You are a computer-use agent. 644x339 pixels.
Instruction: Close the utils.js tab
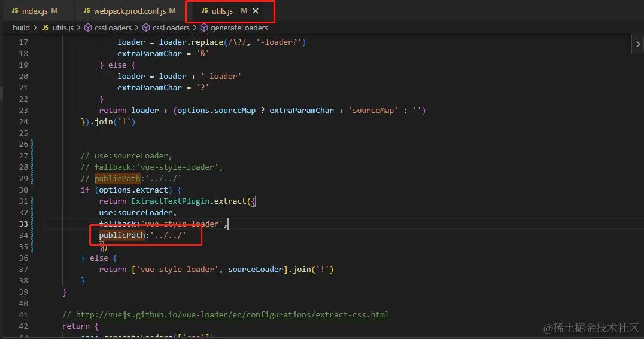(x=256, y=11)
